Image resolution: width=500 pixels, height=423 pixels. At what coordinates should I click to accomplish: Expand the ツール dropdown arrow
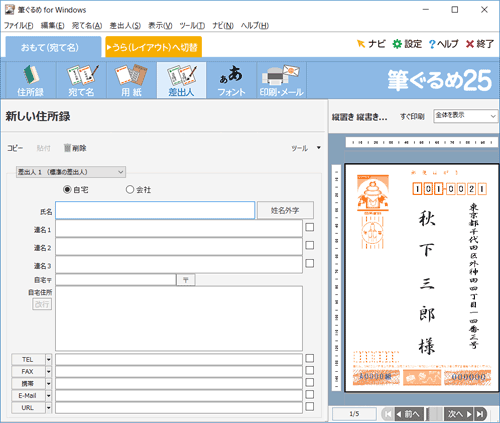(319, 148)
